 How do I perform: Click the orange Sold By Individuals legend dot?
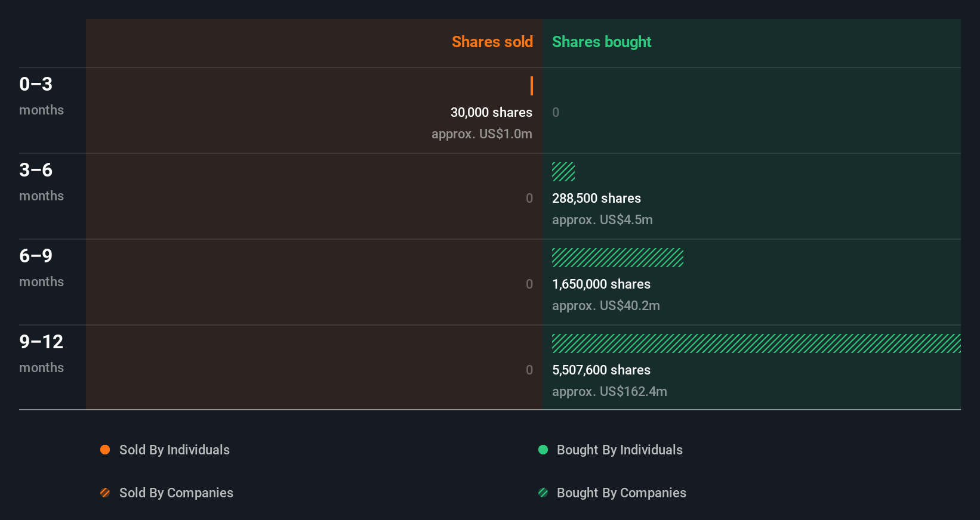(x=105, y=450)
